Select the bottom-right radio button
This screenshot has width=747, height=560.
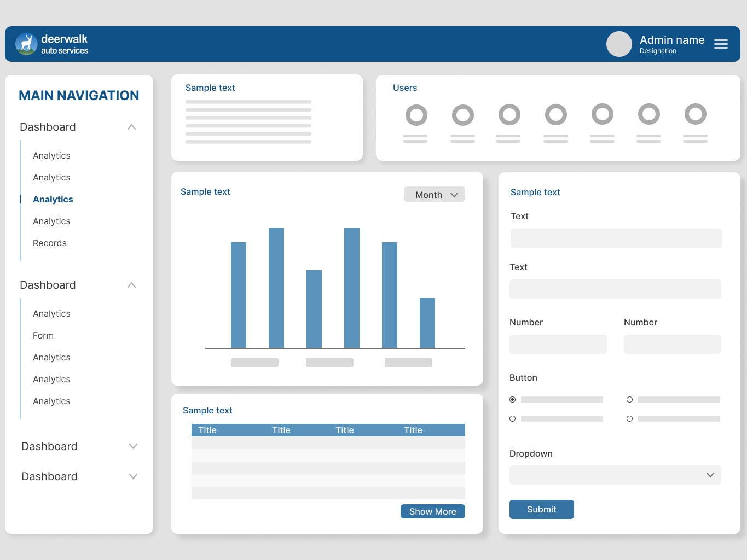pyautogui.click(x=630, y=418)
